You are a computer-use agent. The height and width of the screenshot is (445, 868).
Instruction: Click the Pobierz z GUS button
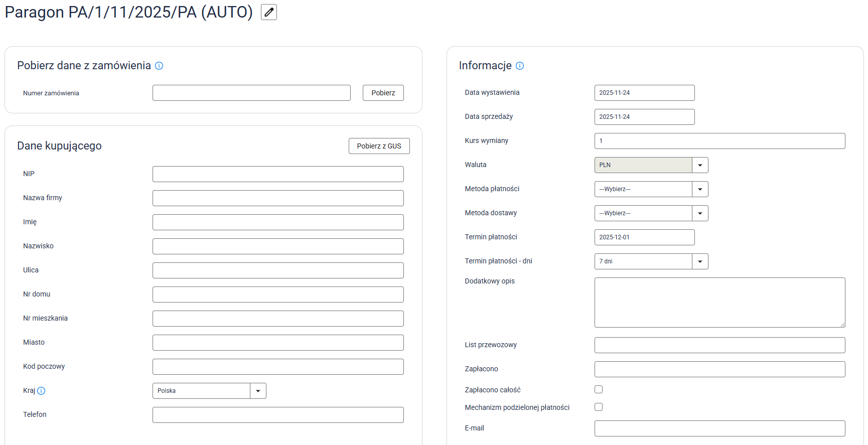click(x=379, y=146)
